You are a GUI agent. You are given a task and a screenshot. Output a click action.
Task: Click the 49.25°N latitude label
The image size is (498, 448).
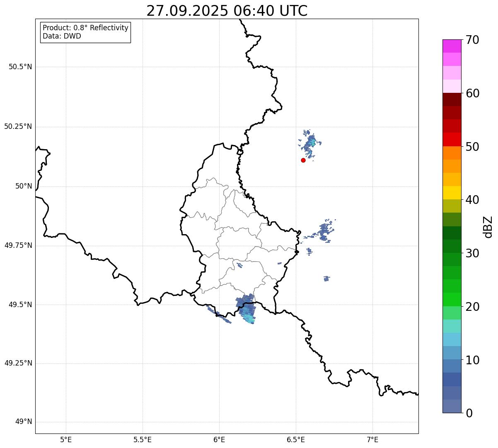point(18,363)
